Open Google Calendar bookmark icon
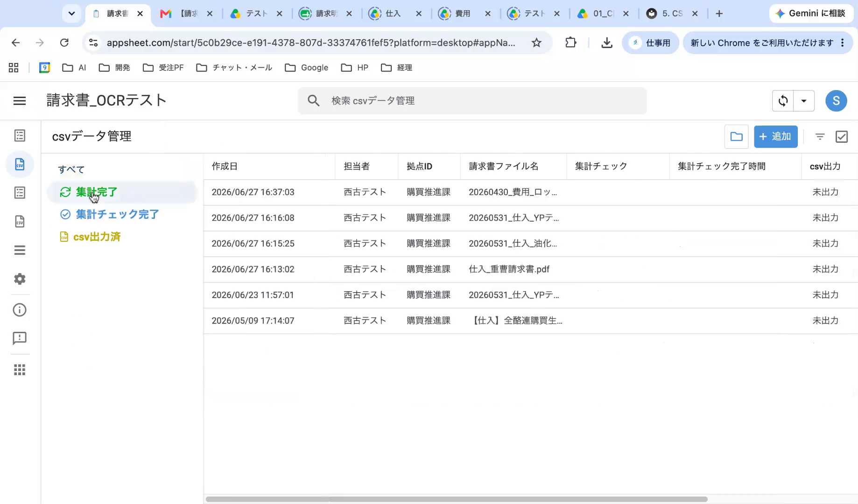 44,68
